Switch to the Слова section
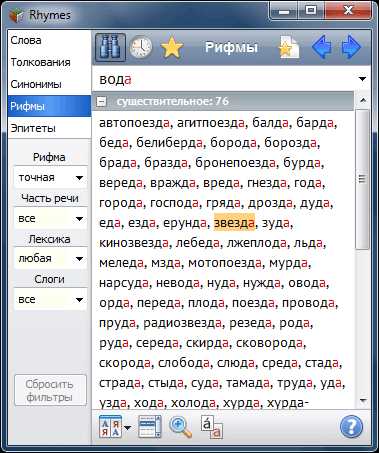This screenshot has width=379, height=453. point(49,40)
